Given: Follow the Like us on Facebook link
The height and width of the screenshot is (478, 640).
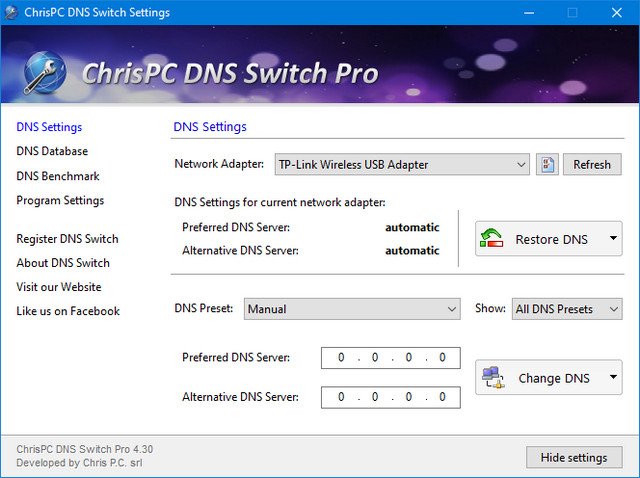Looking at the screenshot, I should click(68, 311).
